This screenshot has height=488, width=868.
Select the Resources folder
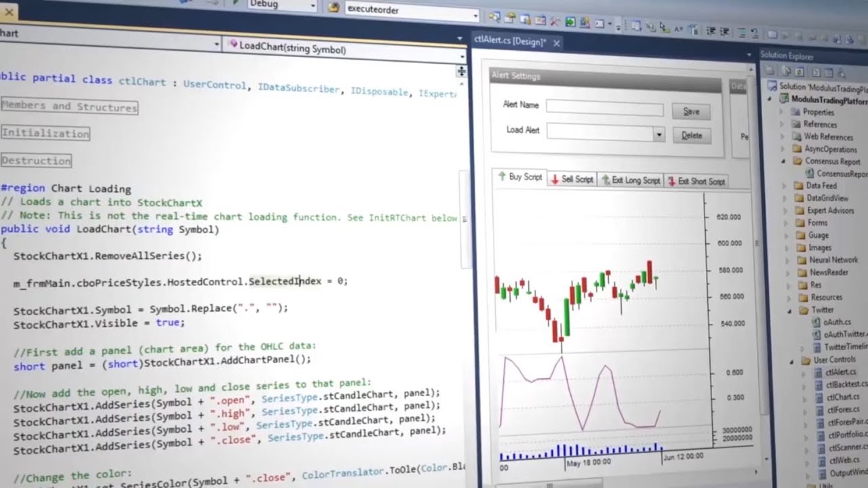pos(827,298)
